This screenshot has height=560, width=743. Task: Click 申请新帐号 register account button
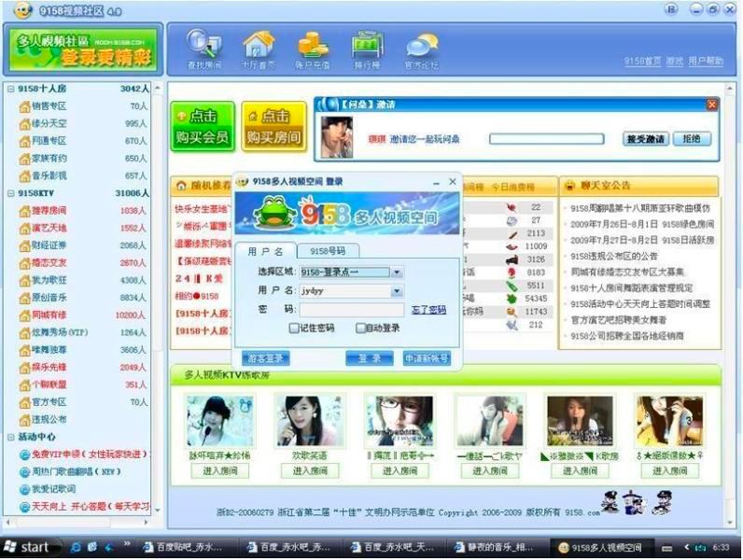pos(427,358)
